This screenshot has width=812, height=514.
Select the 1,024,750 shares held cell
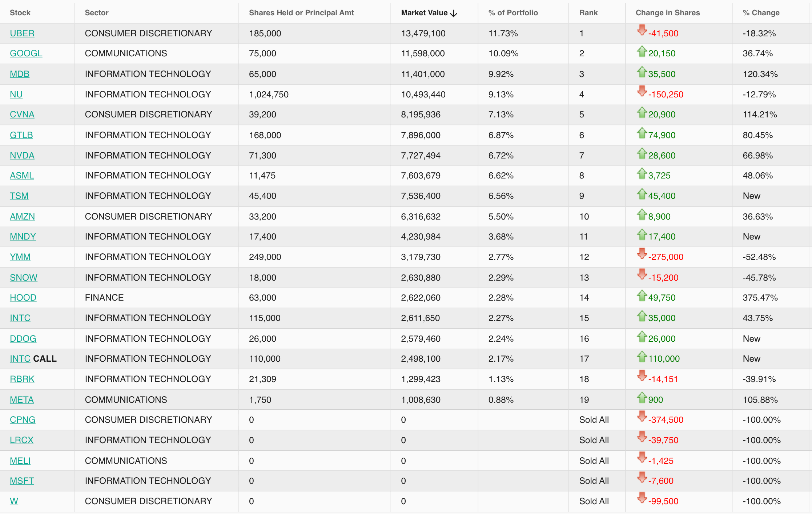(x=315, y=95)
